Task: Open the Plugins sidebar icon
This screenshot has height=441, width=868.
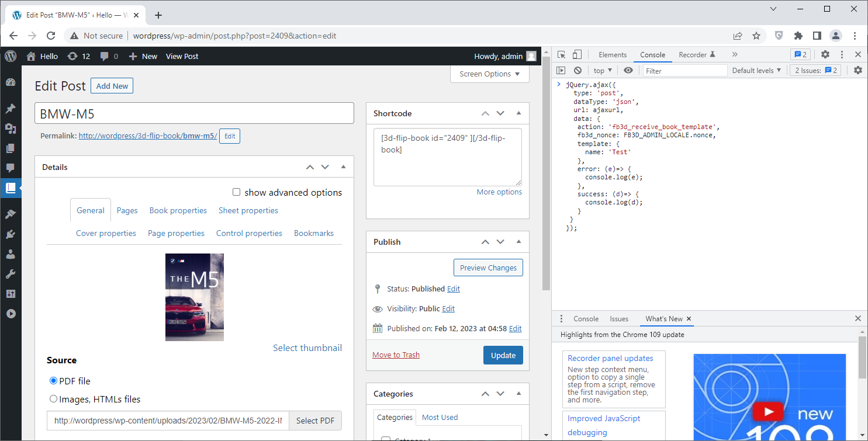Action: 11,234
